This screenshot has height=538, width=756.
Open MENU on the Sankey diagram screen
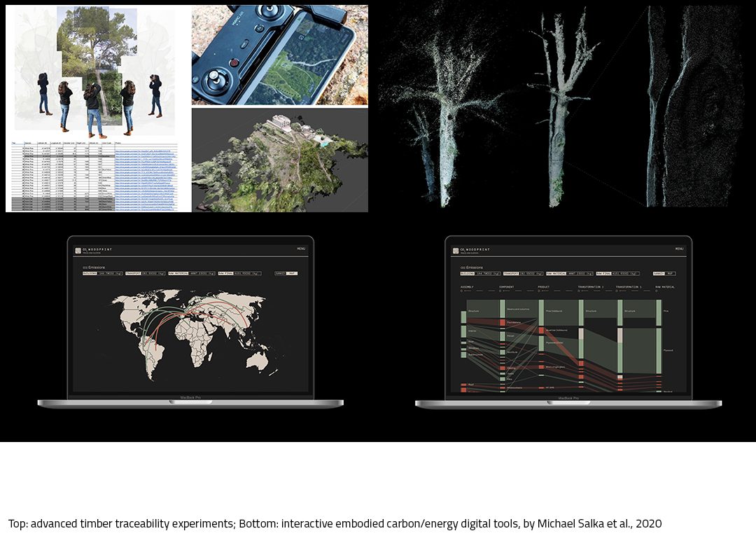click(679, 249)
